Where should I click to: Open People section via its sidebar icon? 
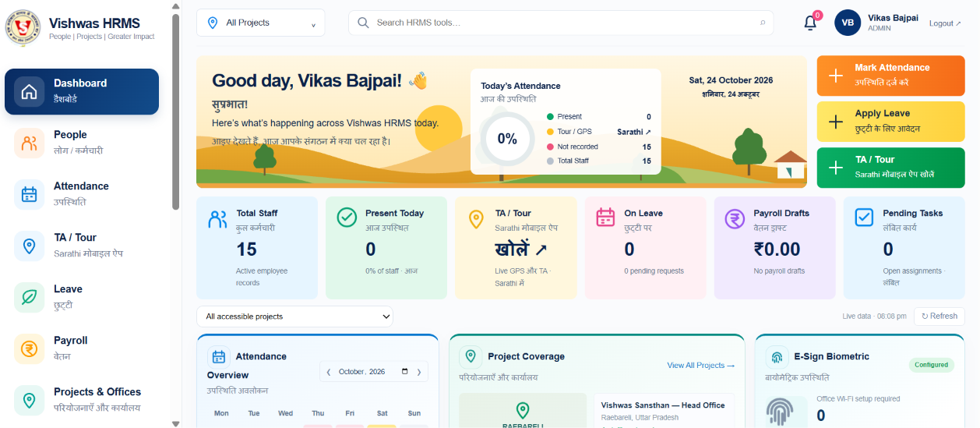point(30,143)
